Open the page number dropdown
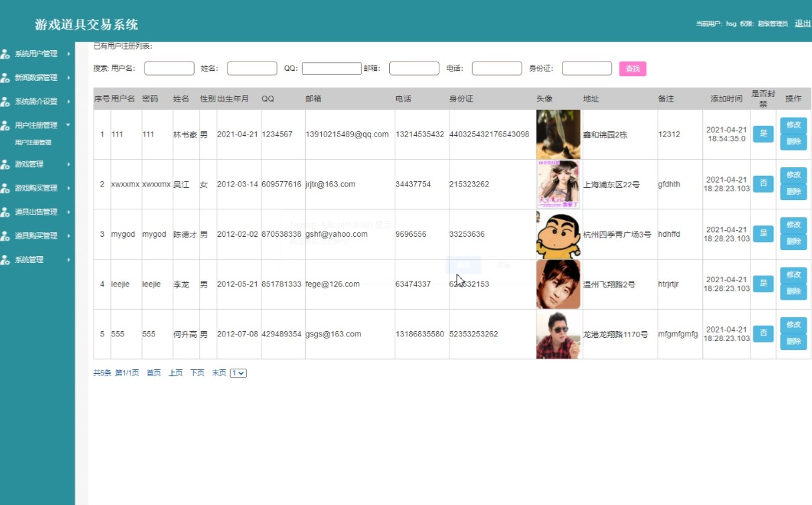The height and width of the screenshot is (505, 812). tap(238, 373)
